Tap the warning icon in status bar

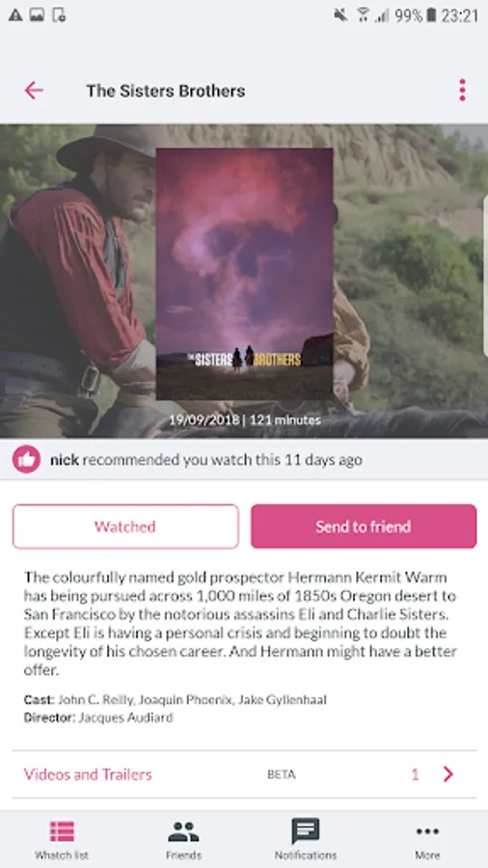(15, 15)
